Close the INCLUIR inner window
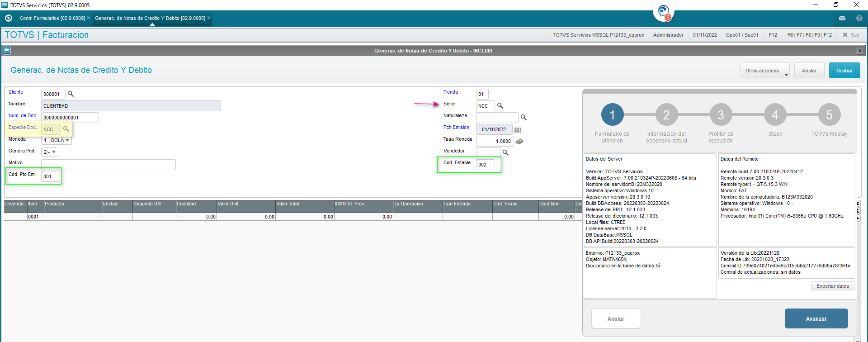868x342 pixels. (860, 51)
